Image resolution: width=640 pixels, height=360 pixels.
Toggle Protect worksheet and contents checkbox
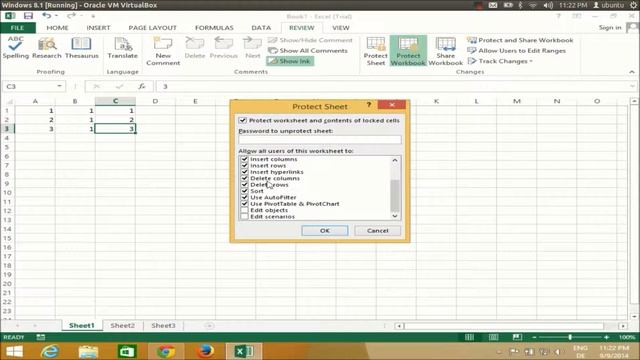pyautogui.click(x=243, y=120)
